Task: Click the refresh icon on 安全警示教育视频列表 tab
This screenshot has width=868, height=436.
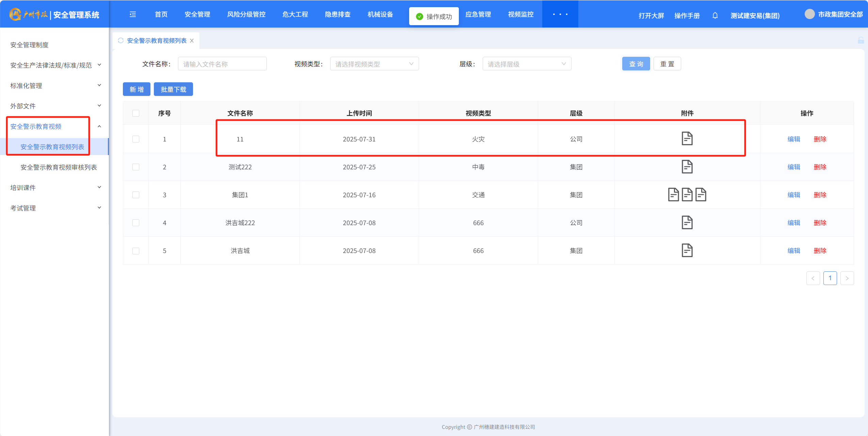Action: click(x=120, y=40)
